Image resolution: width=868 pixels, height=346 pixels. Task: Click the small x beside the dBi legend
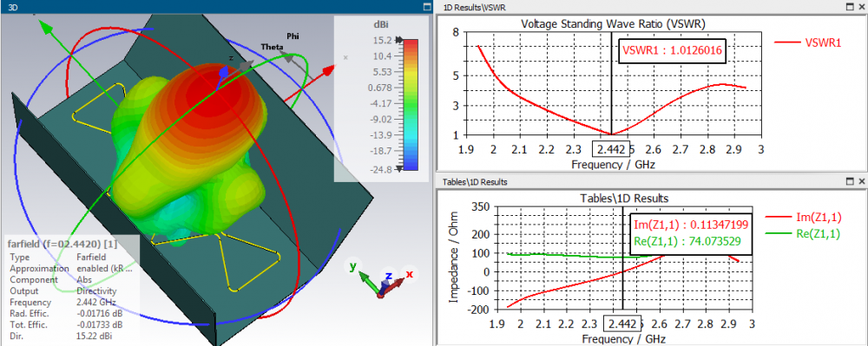(346, 57)
